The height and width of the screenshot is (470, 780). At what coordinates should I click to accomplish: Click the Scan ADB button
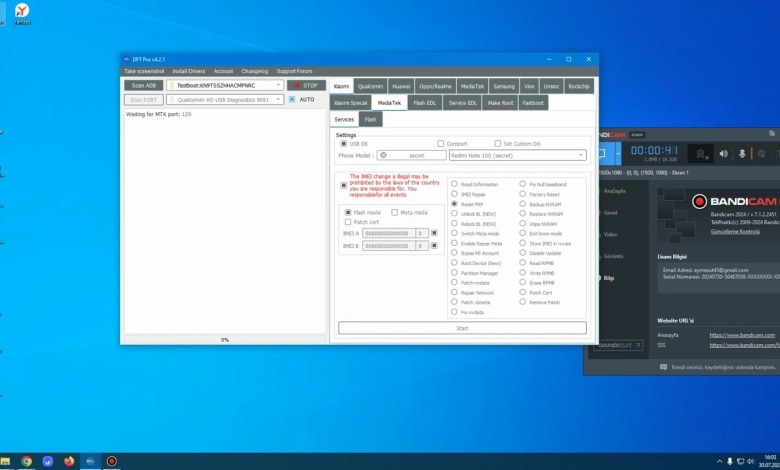click(x=143, y=85)
